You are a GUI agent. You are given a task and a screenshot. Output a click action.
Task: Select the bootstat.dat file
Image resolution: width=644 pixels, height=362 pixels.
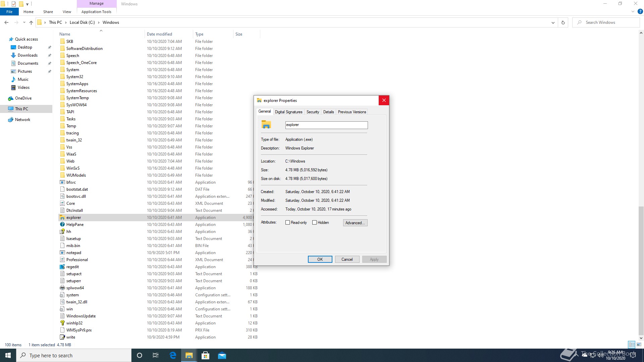pos(77,189)
